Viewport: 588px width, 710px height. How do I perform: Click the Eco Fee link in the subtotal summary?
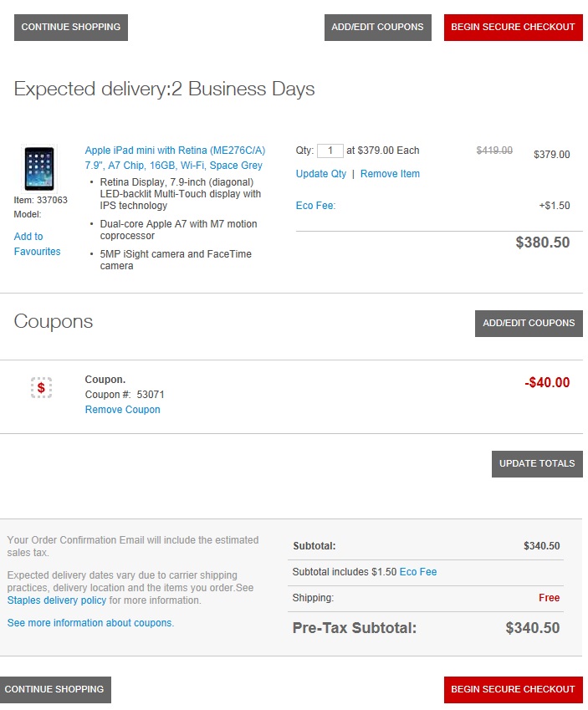418,572
